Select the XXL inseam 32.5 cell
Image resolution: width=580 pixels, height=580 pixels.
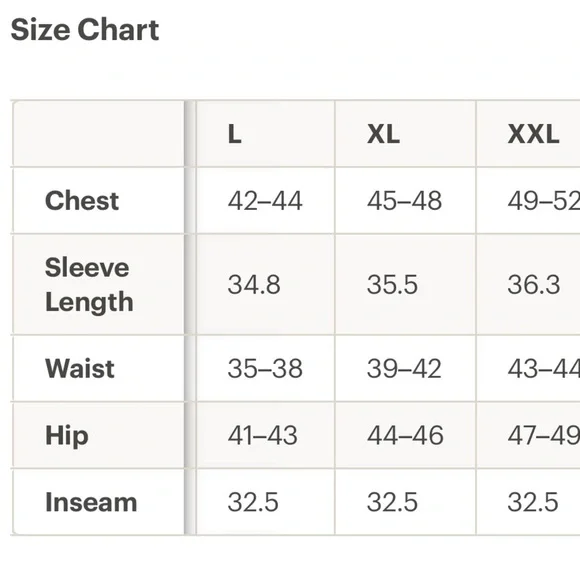click(529, 502)
